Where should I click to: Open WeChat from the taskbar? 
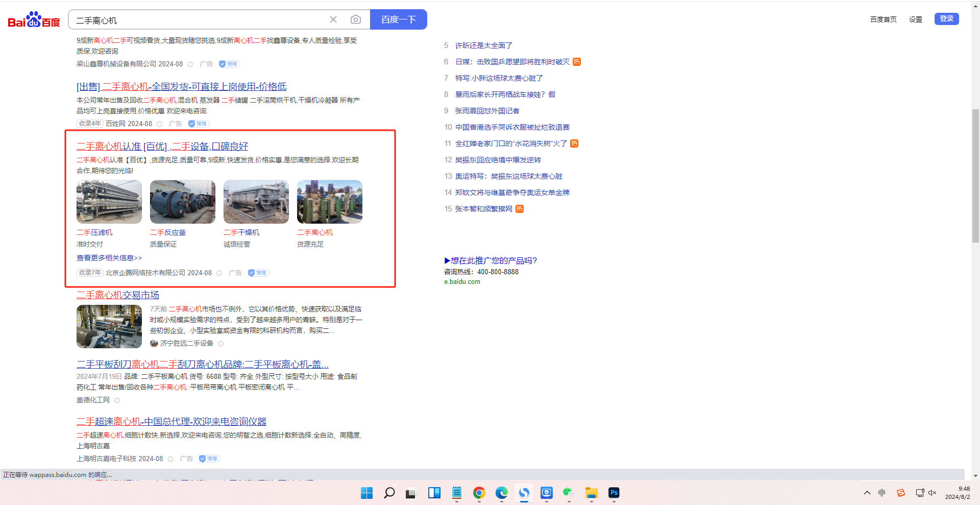pyautogui.click(x=569, y=493)
